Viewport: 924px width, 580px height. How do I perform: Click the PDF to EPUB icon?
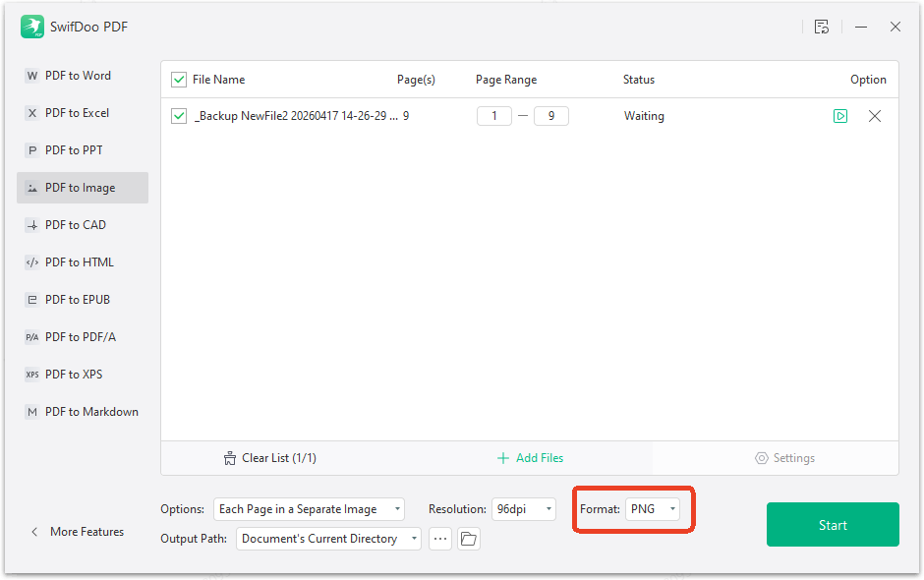[x=32, y=300]
